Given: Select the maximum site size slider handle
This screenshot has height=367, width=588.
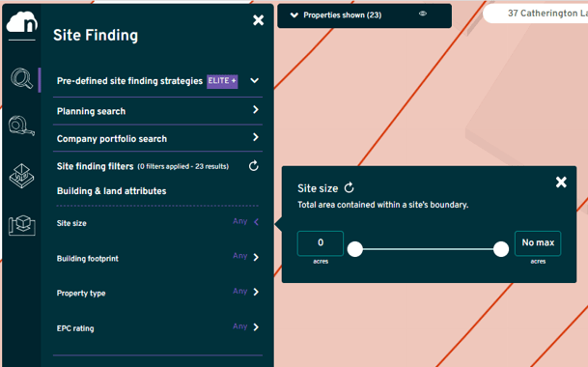Looking at the screenshot, I should 501,249.
